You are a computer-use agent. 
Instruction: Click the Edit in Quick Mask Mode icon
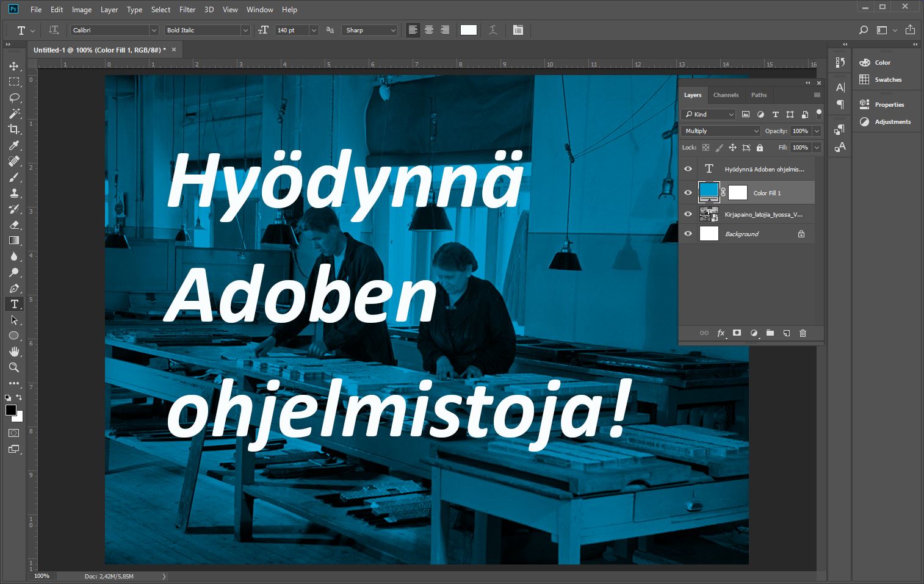coord(14,433)
